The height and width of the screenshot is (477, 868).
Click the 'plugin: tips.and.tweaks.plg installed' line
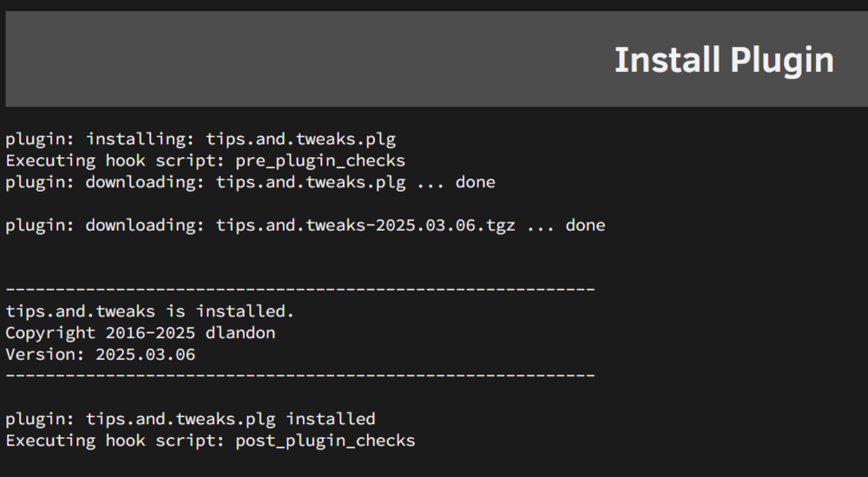190,419
